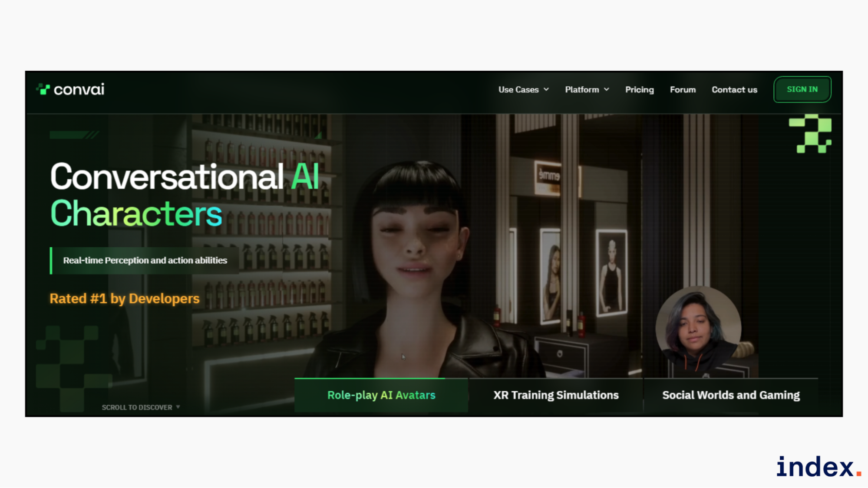Click the scroll to discover arrow

click(178, 407)
